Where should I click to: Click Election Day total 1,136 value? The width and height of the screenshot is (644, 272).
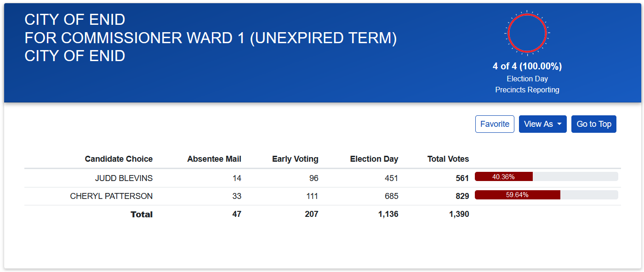point(388,214)
